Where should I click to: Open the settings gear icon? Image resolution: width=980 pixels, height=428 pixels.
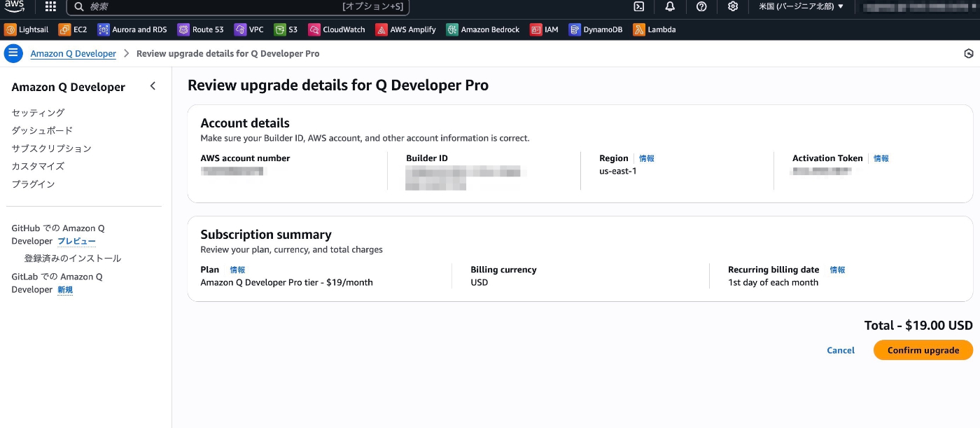coord(733,6)
